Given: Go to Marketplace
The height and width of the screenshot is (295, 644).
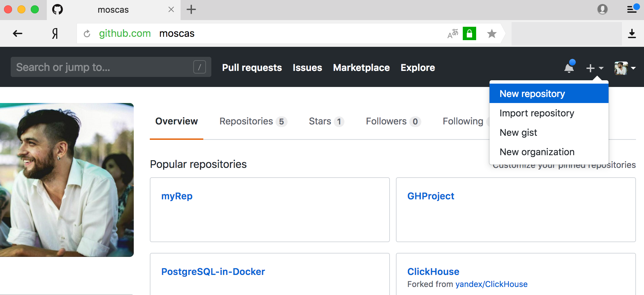Looking at the screenshot, I should [361, 68].
